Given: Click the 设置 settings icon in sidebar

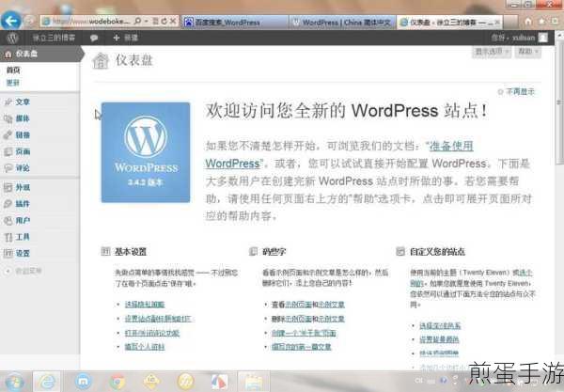Looking at the screenshot, I should click(8, 254).
